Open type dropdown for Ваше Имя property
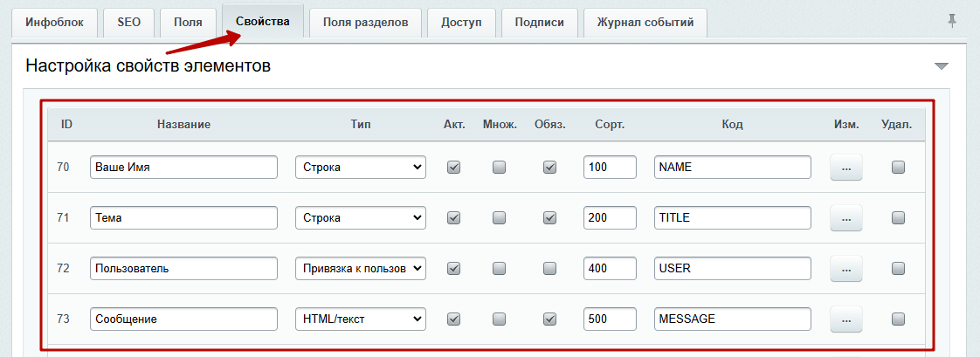980x357 pixels. tap(361, 168)
